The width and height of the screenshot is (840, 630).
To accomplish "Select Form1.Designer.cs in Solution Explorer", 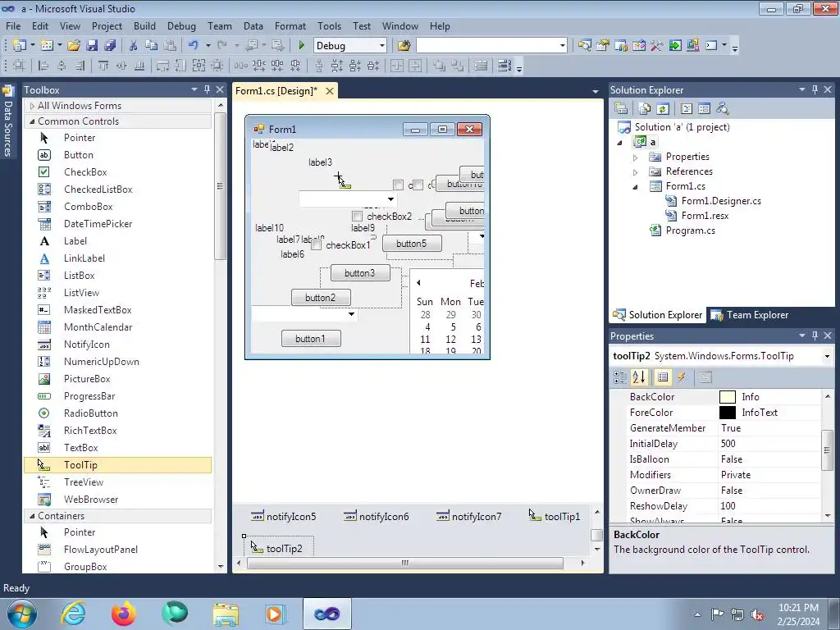I will click(x=720, y=201).
